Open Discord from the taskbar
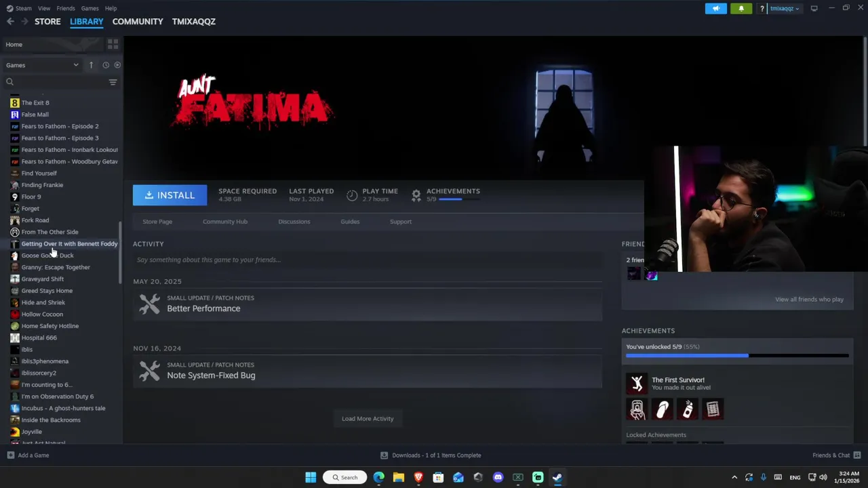This screenshot has width=868, height=488. click(498, 477)
